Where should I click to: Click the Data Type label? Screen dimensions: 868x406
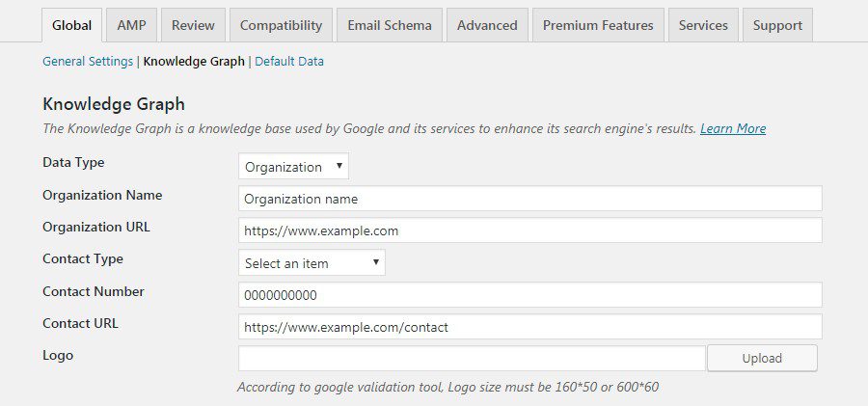[x=73, y=163]
